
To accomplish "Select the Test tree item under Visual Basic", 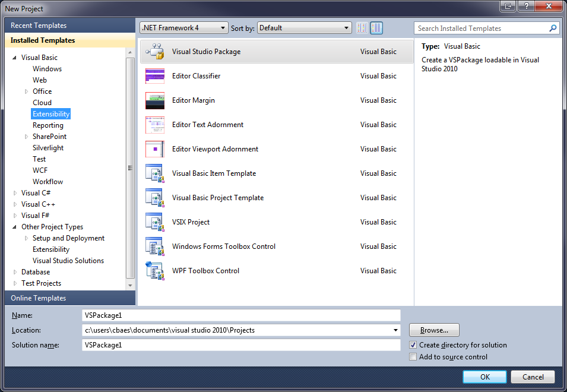I will coord(39,159).
